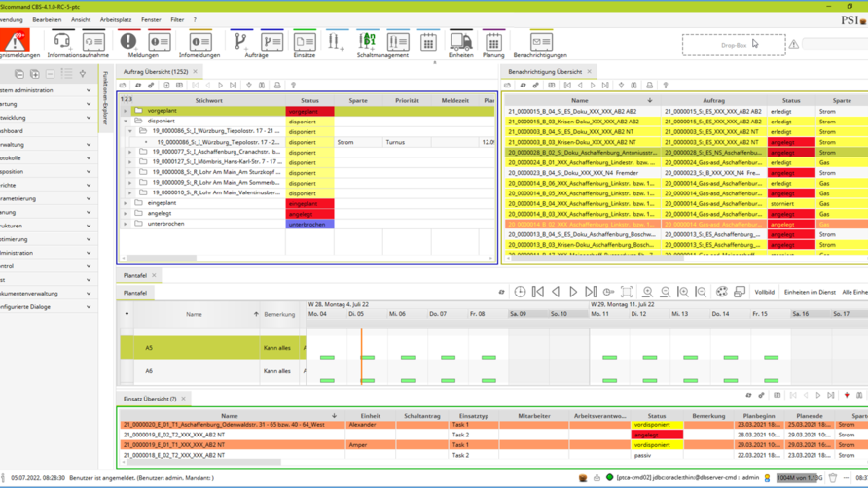The width and height of the screenshot is (868, 488).
Task: Open the Bearbeiten menu
Action: point(47,19)
